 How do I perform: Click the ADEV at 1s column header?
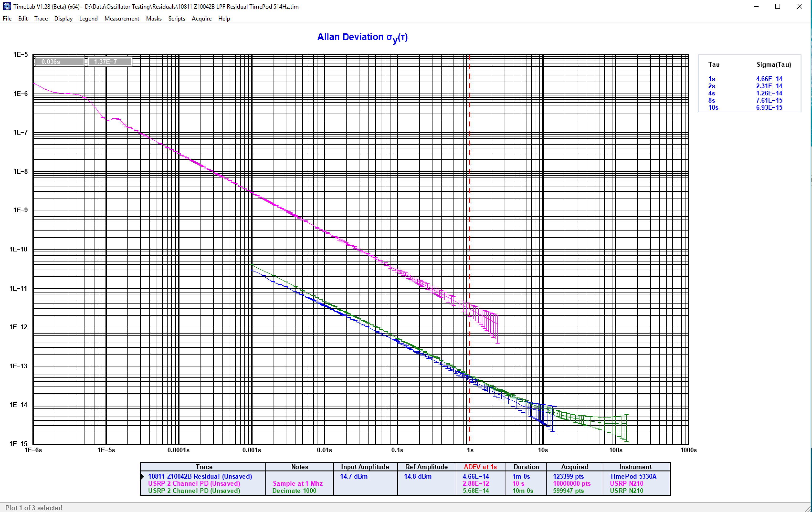pos(480,467)
